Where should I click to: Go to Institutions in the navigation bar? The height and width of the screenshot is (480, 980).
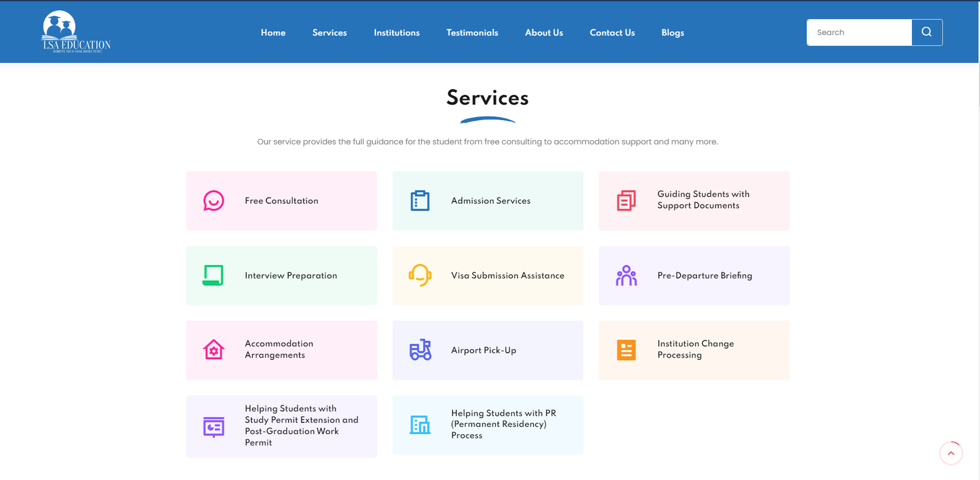[396, 33]
